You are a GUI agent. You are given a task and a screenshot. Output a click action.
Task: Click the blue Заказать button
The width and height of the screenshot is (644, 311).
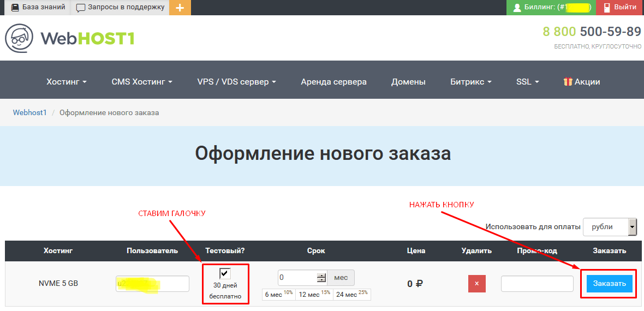[610, 284]
